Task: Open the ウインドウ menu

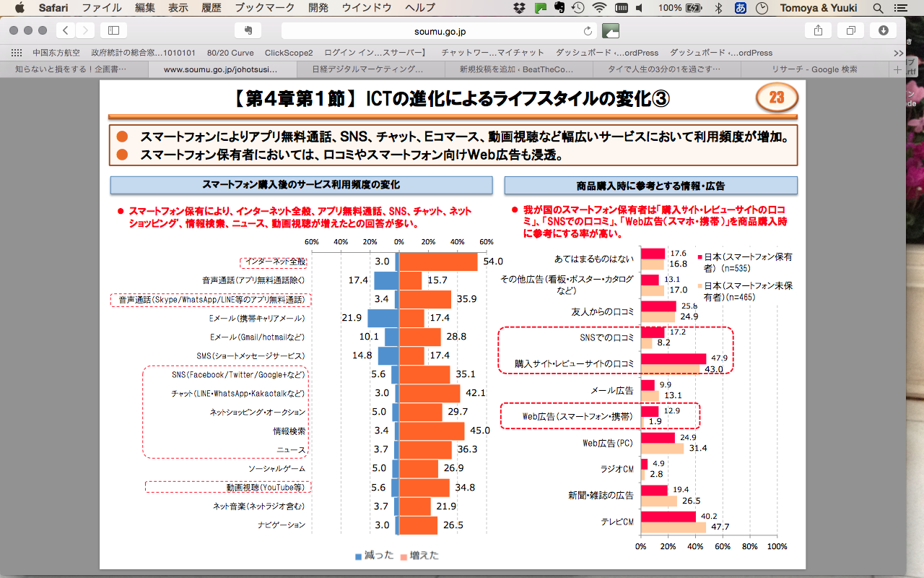Action: pyautogui.click(x=367, y=8)
